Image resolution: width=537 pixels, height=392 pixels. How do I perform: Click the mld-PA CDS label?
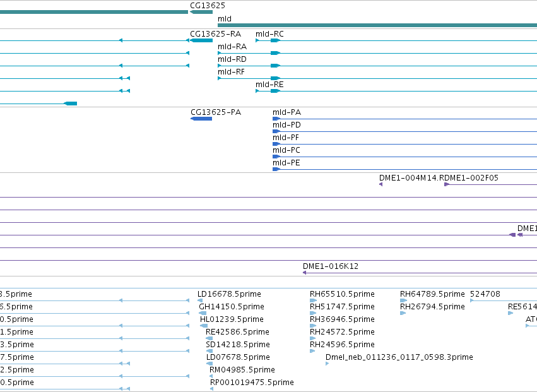[286, 112]
